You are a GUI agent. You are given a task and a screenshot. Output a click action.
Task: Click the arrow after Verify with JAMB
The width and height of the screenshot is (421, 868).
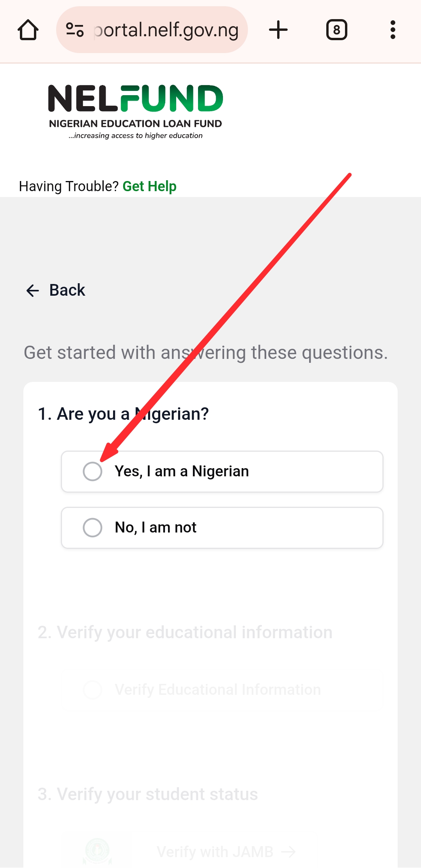tap(288, 852)
